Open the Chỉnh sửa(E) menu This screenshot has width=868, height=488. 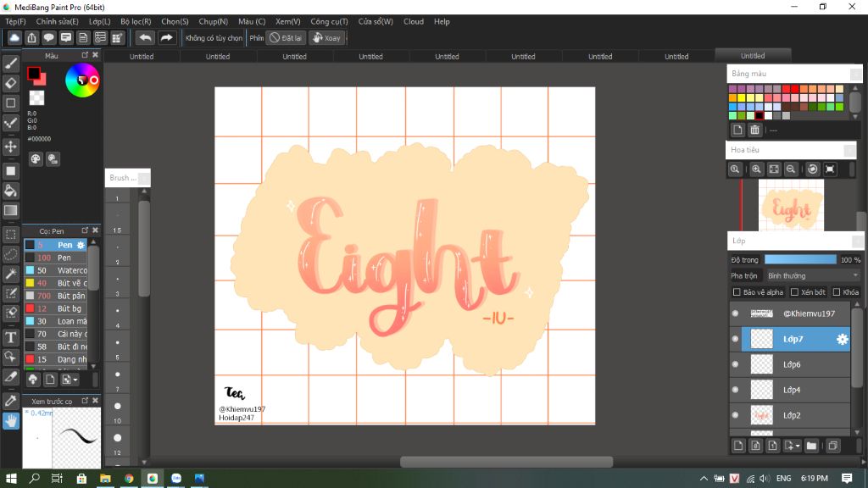[57, 21]
